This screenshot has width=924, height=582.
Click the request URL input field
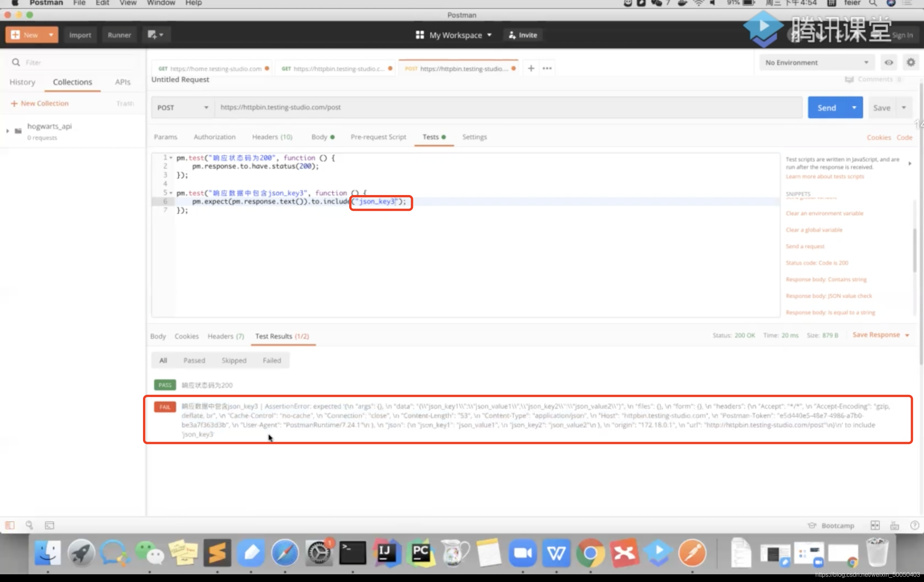coord(501,108)
